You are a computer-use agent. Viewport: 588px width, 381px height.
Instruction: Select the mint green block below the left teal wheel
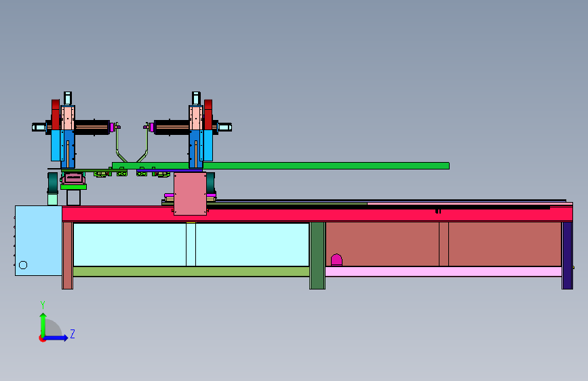coord(52,199)
